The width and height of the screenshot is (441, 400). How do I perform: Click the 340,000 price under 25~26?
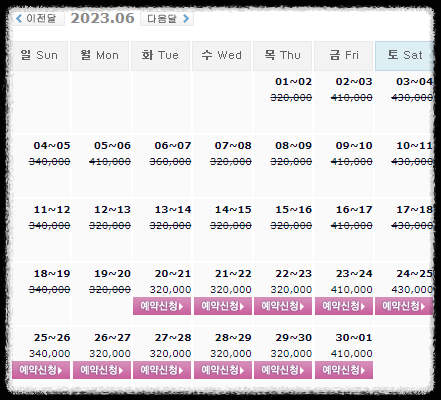pyautogui.click(x=50, y=353)
